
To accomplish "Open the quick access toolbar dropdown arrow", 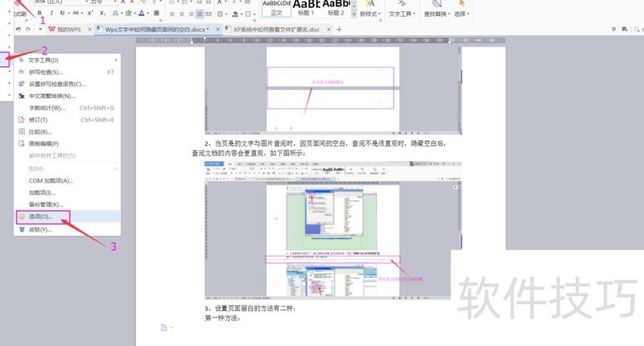I will 40,30.
